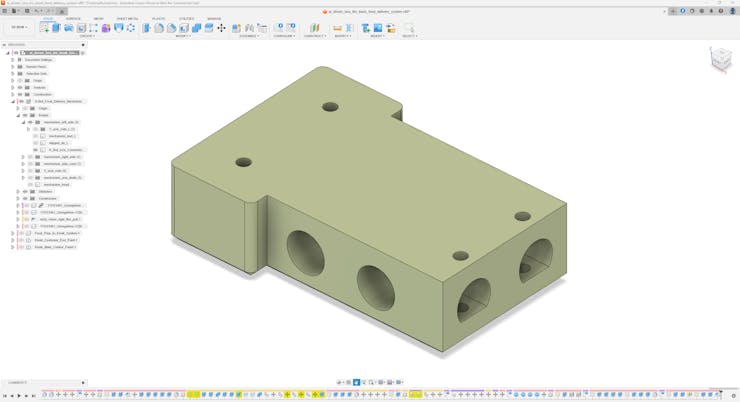Switch to the PLASTIC tab
The height and width of the screenshot is (402, 740).
[159, 18]
